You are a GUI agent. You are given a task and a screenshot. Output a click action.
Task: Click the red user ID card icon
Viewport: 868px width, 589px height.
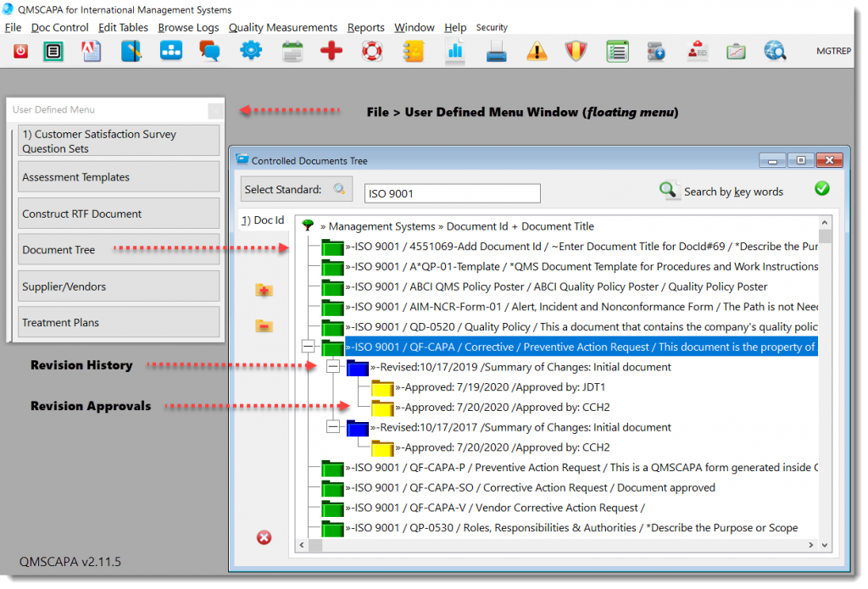click(x=698, y=51)
